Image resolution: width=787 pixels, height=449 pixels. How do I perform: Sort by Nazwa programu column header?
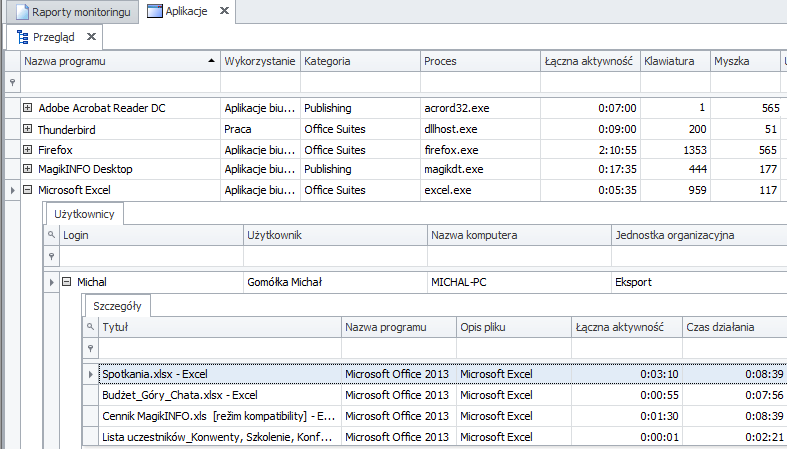pyautogui.click(x=120, y=61)
